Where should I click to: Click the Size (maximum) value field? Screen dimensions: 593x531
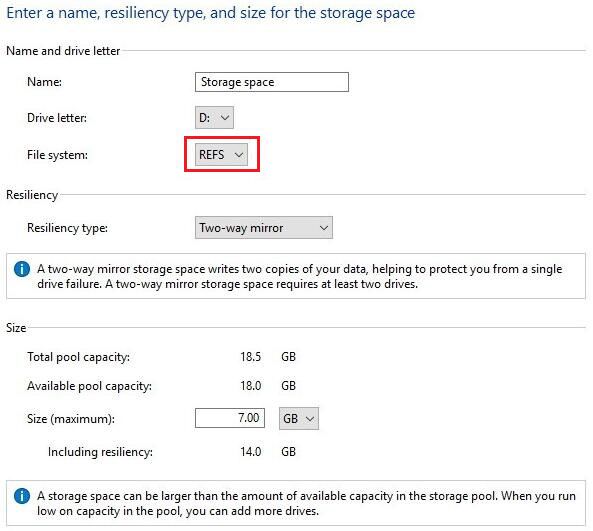coord(230,418)
